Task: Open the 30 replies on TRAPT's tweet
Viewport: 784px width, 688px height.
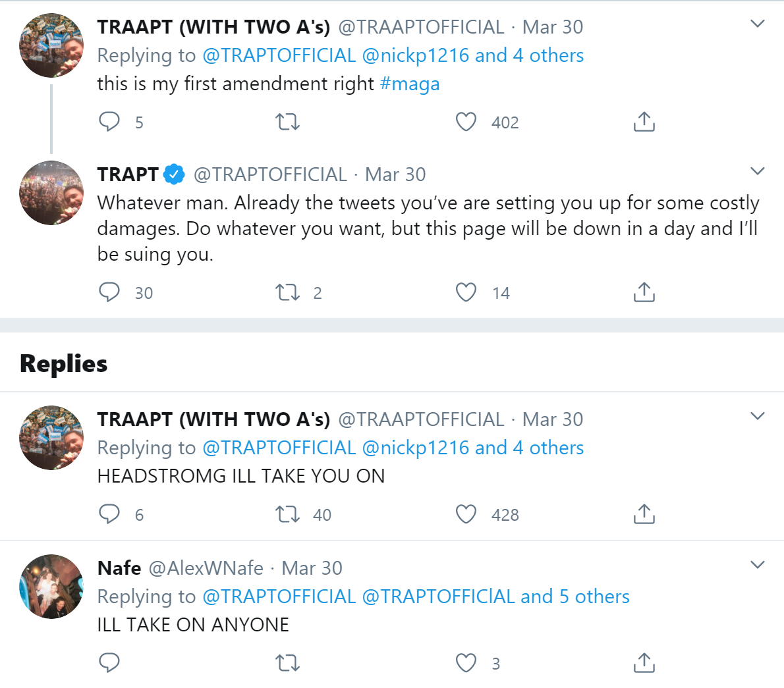Action: pyautogui.click(x=125, y=292)
